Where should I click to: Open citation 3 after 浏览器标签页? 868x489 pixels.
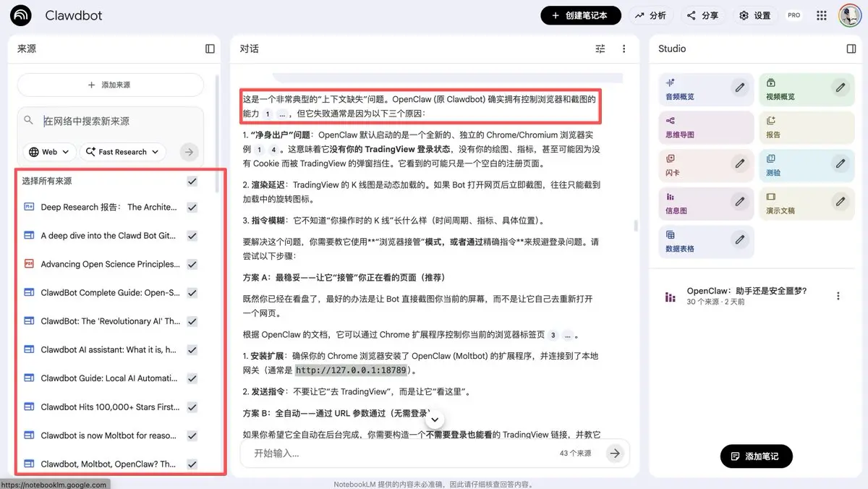pyautogui.click(x=553, y=335)
